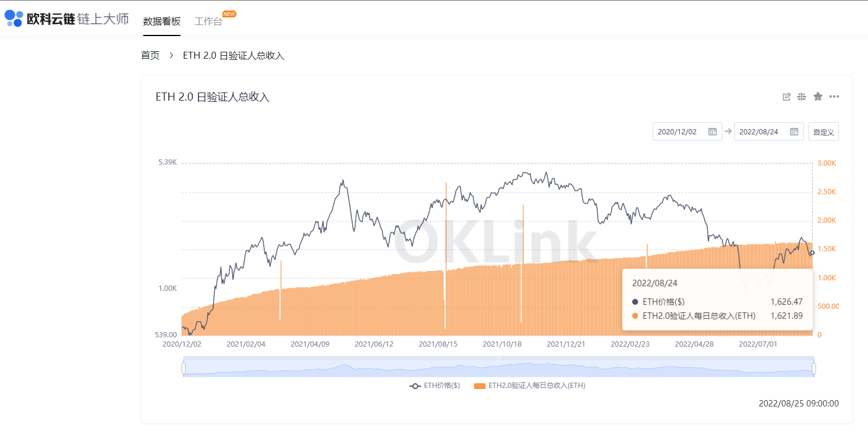The width and height of the screenshot is (868, 435).
Task: Click calendar icon in start date field
Action: [x=712, y=132]
